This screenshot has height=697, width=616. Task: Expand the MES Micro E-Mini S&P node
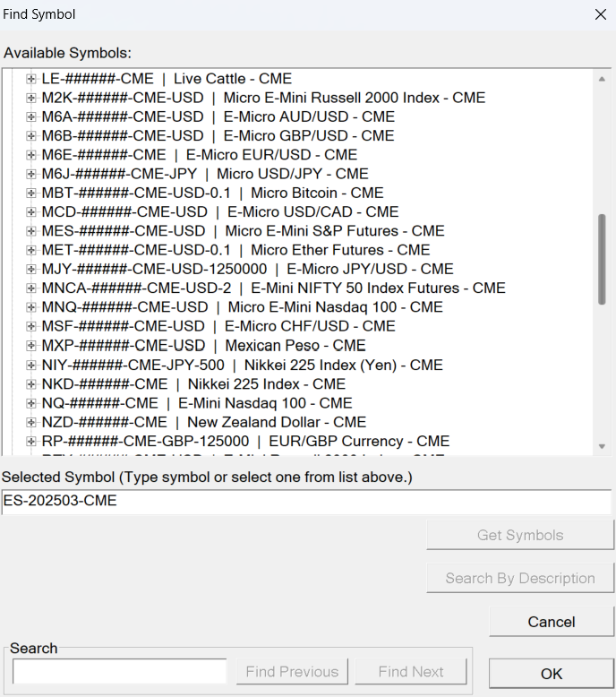point(30,231)
